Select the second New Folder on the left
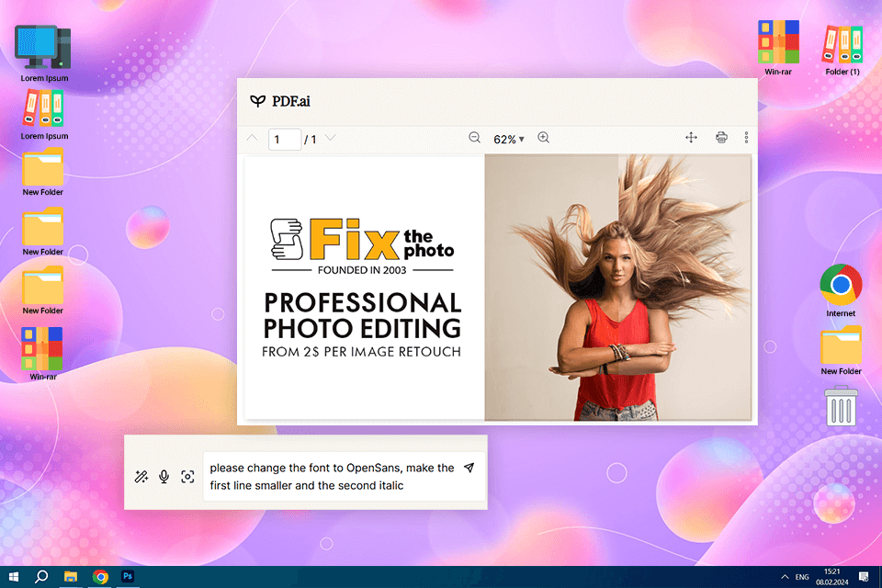Screen dimensions: 882x588 [43, 232]
